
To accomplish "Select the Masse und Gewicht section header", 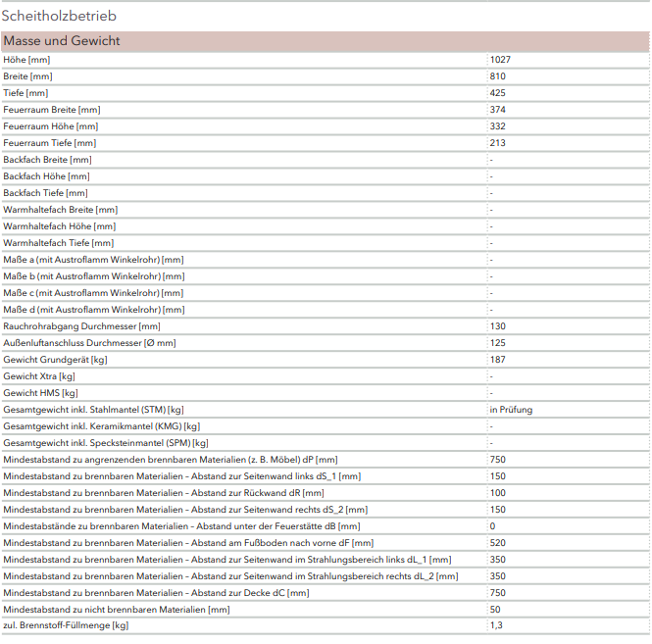I will (62, 41).
